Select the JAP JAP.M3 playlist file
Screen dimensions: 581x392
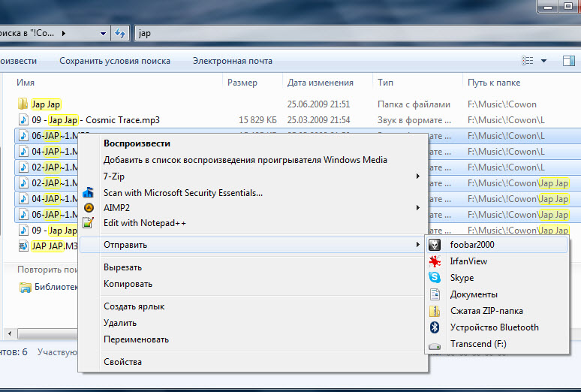(55, 246)
